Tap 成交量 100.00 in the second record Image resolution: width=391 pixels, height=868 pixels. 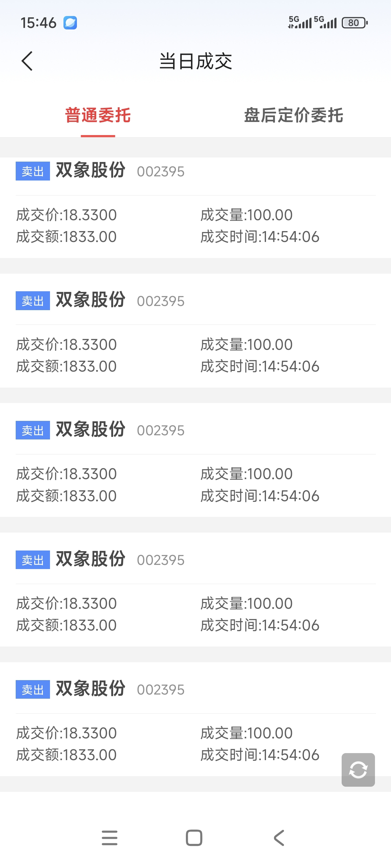[246, 345]
